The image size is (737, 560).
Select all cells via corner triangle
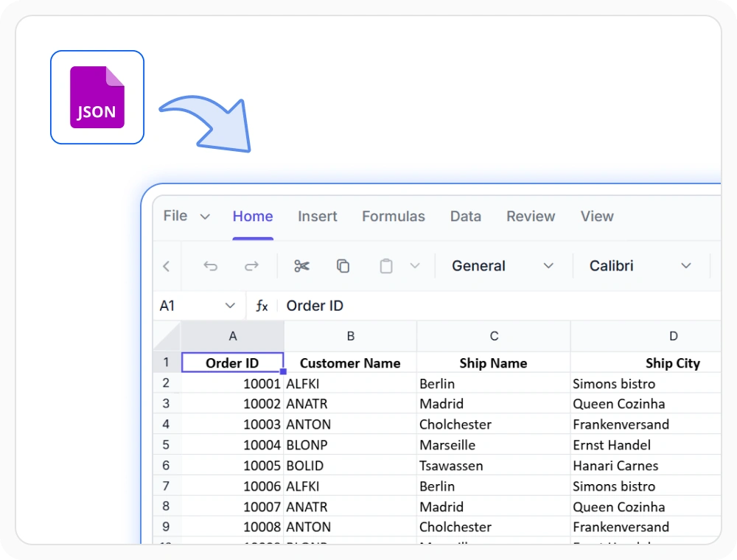(x=167, y=337)
